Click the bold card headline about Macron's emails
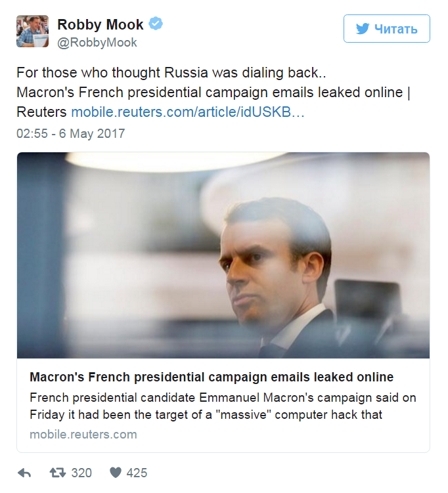The image size is (448, 493). pos(212,377)
